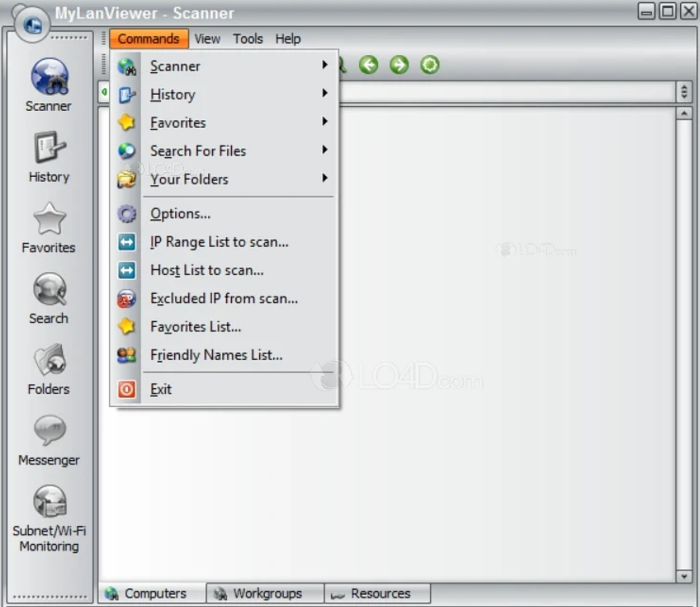Image resolution: width=700 pixels, height=607 pixels.
Task: Open the Help menu
Action: tap(288, 39)
